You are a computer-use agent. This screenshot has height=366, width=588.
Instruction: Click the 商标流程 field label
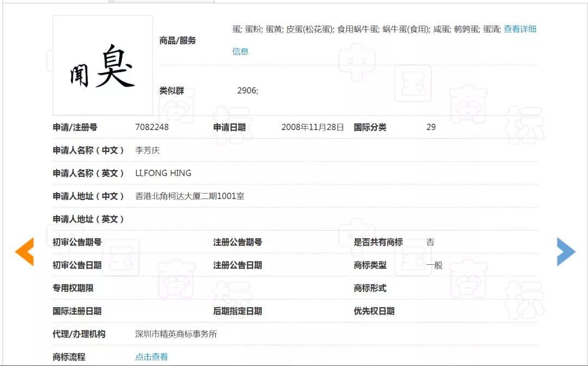point(69,357)
